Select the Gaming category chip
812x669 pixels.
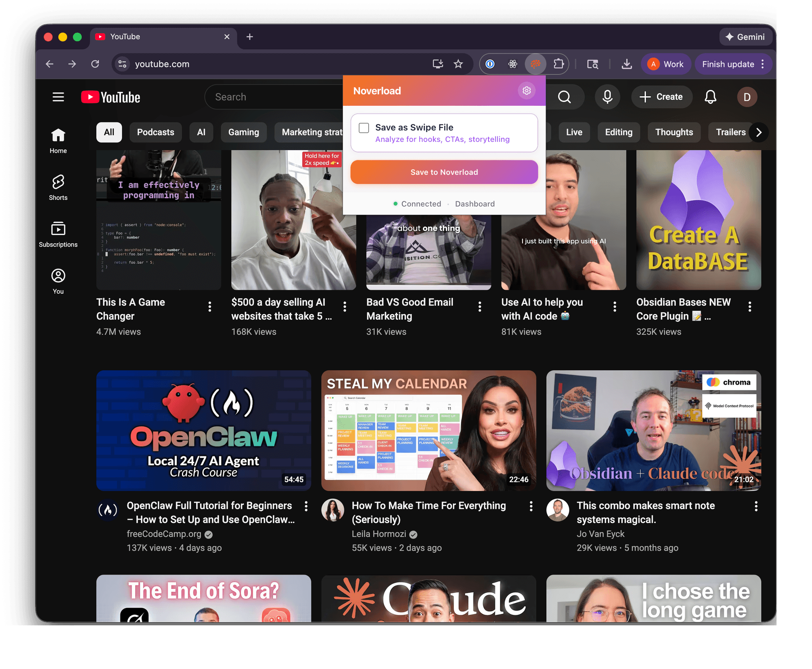pos(243,132)
